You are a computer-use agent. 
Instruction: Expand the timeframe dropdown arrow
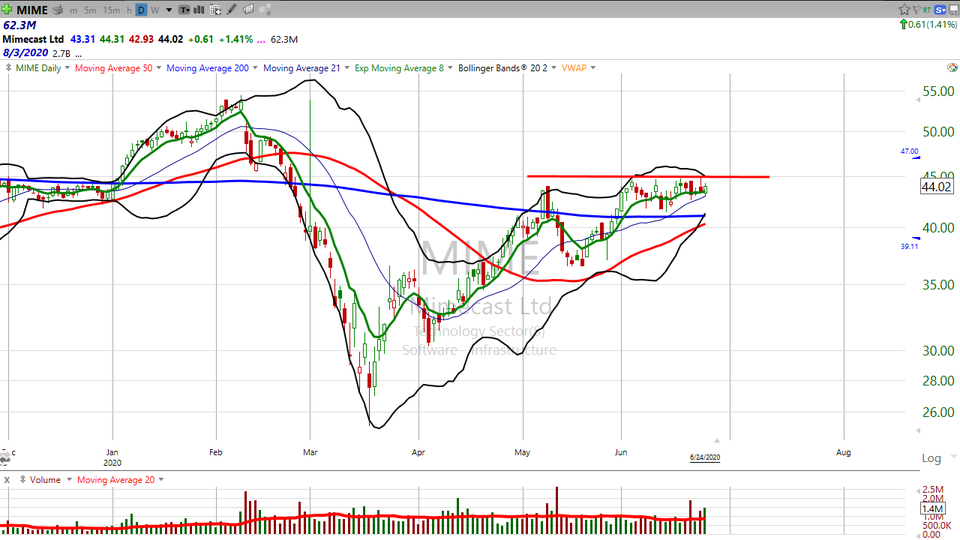tap(168, 10)
